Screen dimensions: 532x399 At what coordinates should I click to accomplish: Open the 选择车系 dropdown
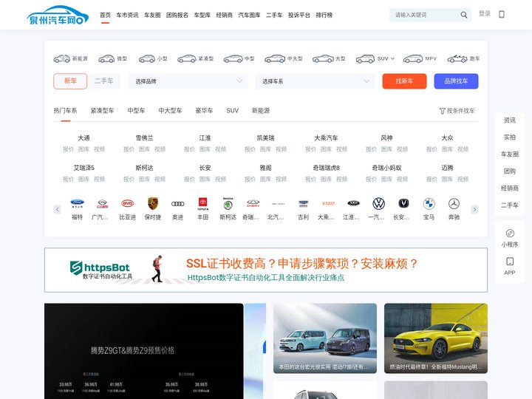tap(315, 81)
